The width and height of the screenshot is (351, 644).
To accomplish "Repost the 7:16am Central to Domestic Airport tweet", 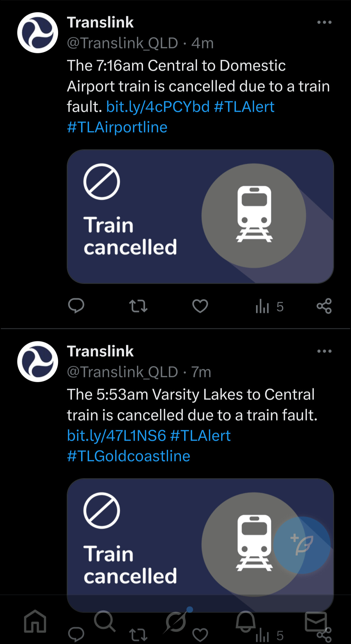I will 138,306.
